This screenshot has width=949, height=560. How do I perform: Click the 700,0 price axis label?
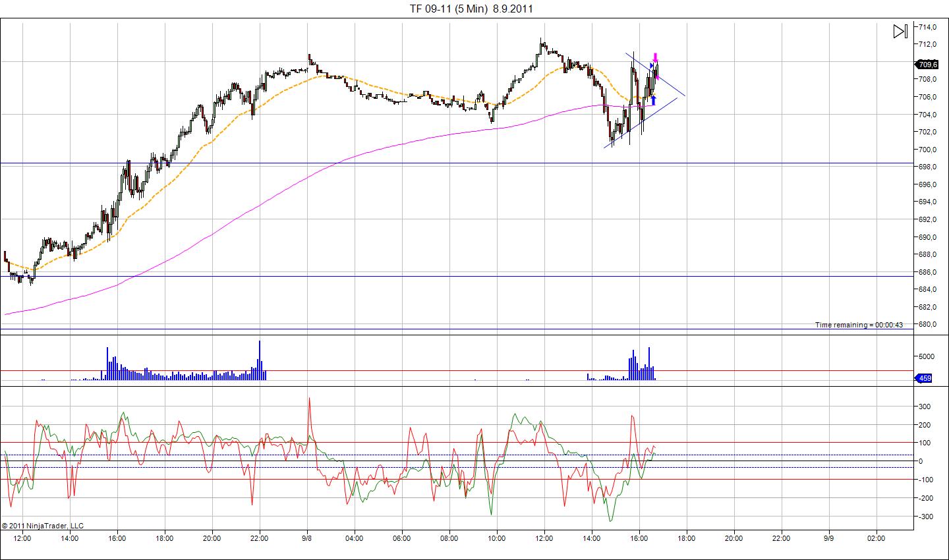927,150
